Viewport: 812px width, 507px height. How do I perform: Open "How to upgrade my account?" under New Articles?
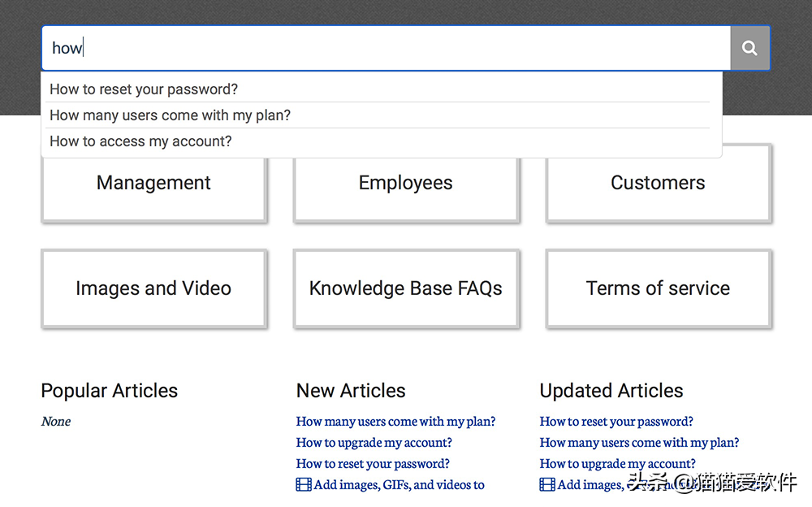[374, 443]
